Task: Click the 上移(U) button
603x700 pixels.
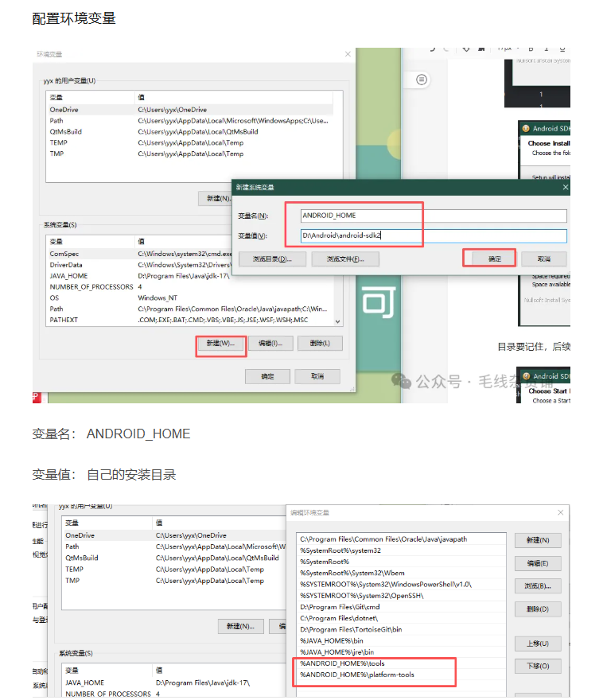Action: tap(538, 644)
